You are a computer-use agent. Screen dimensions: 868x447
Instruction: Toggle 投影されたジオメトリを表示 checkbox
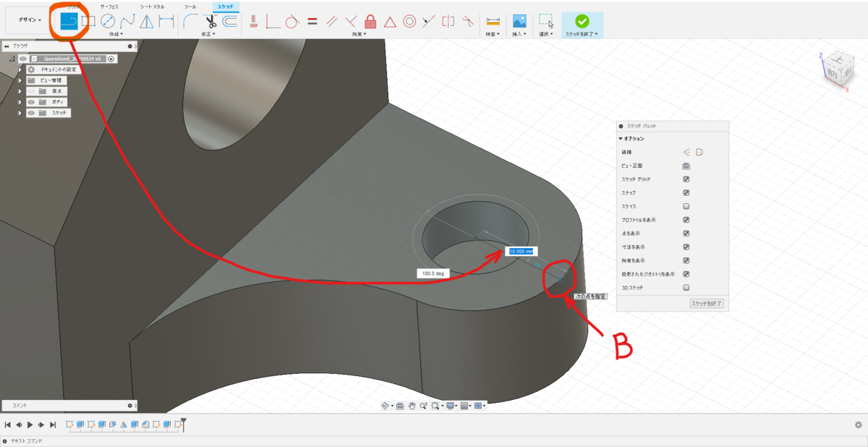click(686, 274)
